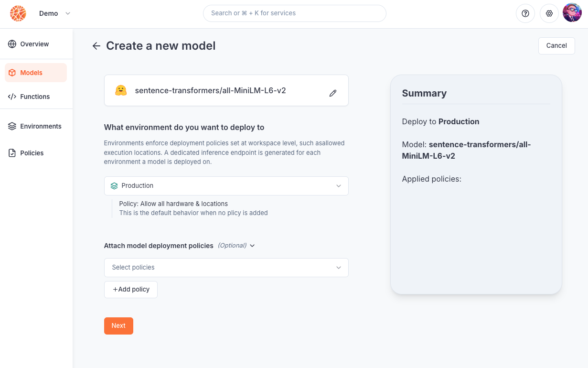The height and width of the screenshot is (368, 588).
Task: Edit model name with pencil icon
Action: click(x=333, y=93)
